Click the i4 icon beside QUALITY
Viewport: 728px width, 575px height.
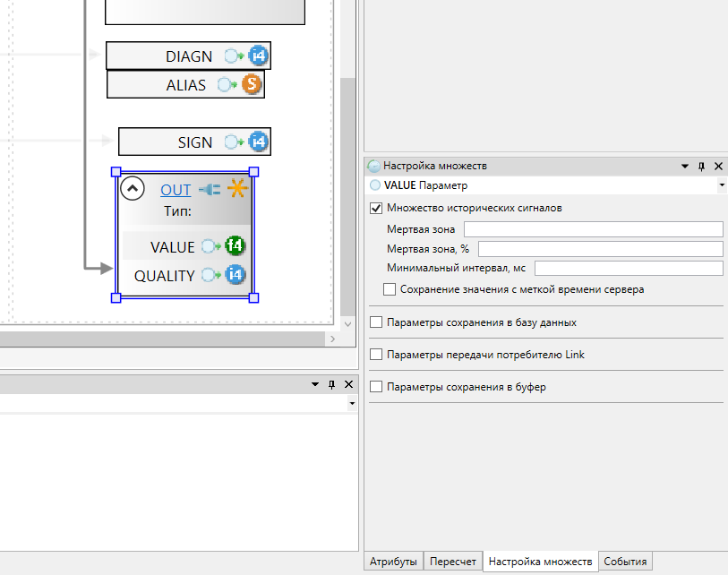[236, 275]
